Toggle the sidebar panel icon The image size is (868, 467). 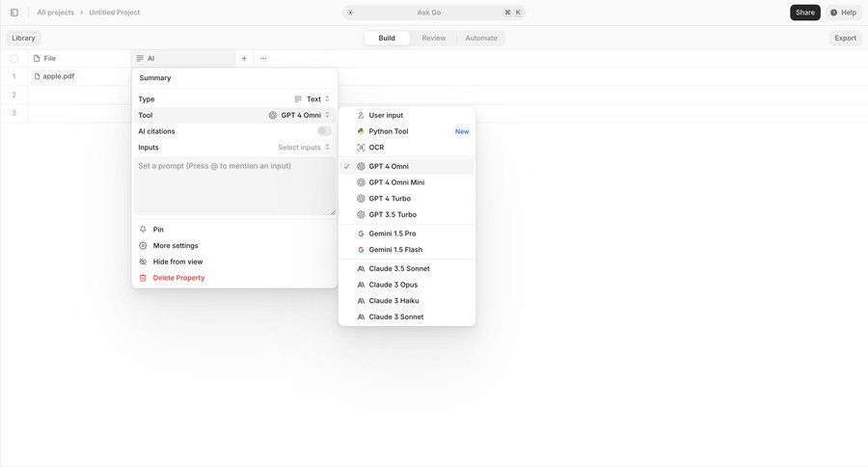14,13
